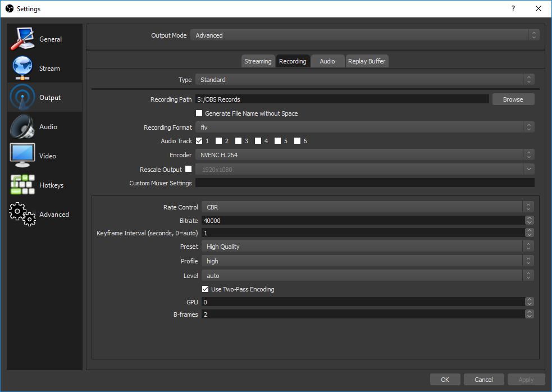Click the GPU spinner arrows
The height and width of the screenshot is (392, 552).
[x=529, y=302]
